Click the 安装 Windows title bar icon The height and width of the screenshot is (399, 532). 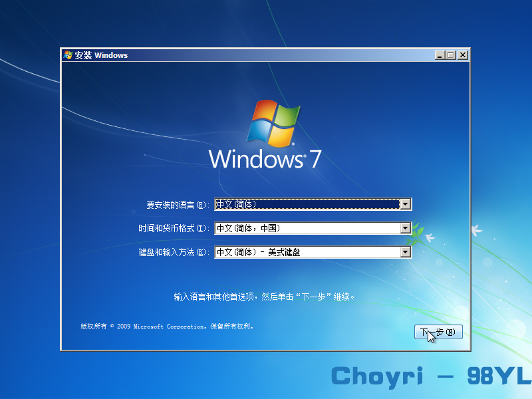[68, 55]
